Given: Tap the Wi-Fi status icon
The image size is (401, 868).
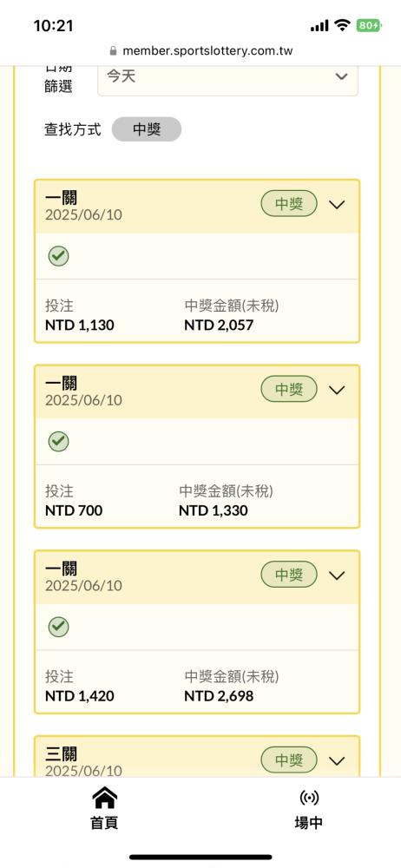Looking at the screenshot, I should coord(343,25).
